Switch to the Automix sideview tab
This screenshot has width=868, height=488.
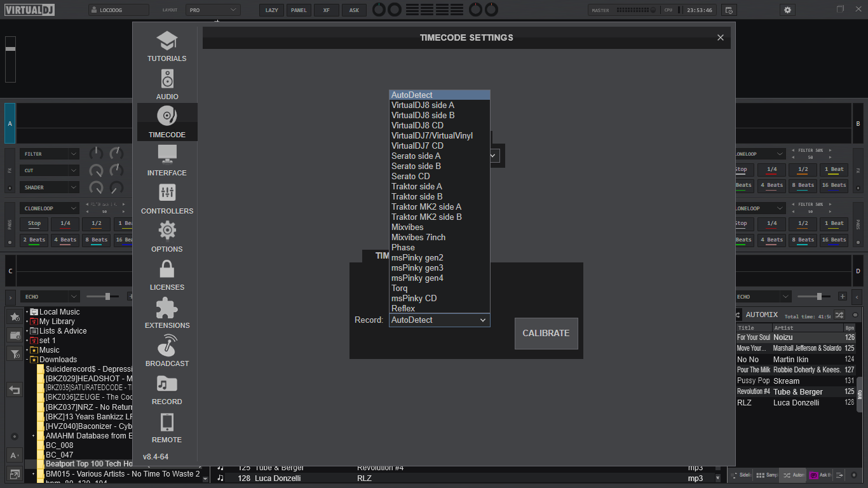pos(793,475)
